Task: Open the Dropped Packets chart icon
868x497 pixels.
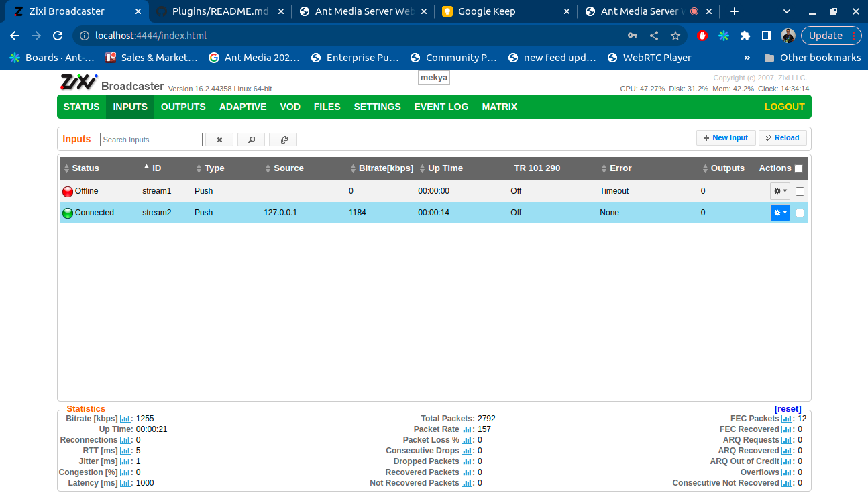Action: tap(467, 461)
